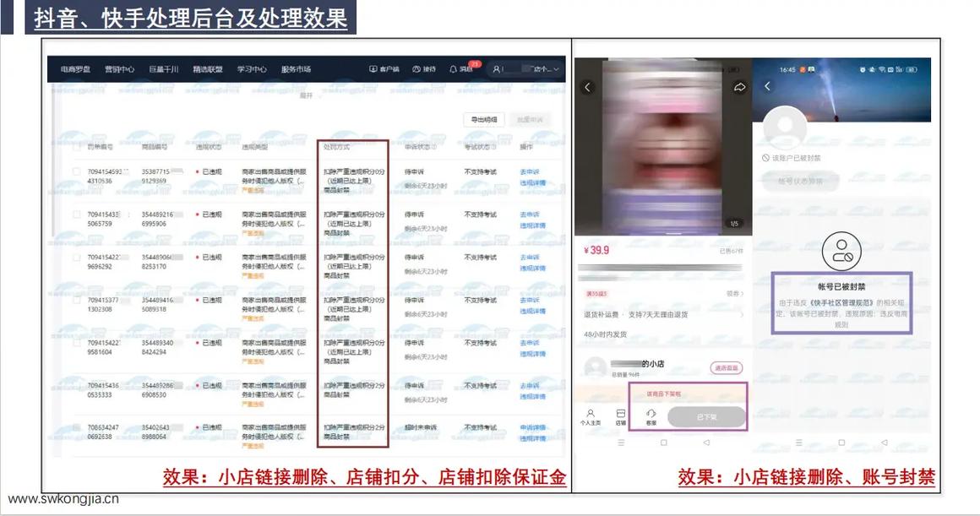Open 违规详情 for order 7094154593

point(532,183)
